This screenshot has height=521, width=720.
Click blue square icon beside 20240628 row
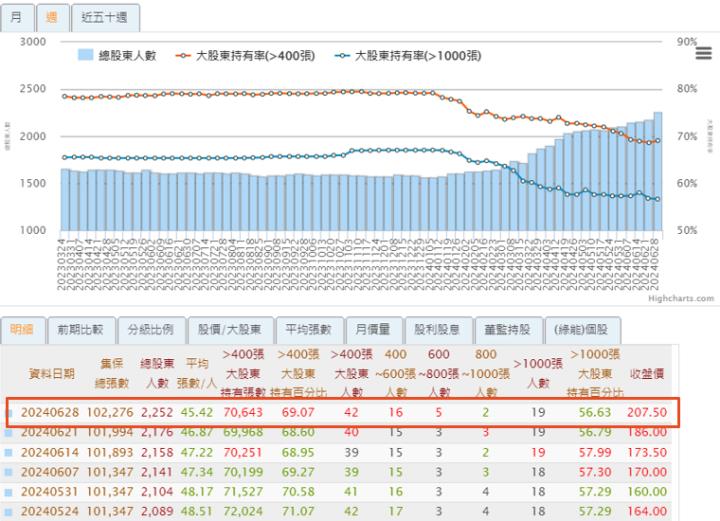[x=10, y=412]
